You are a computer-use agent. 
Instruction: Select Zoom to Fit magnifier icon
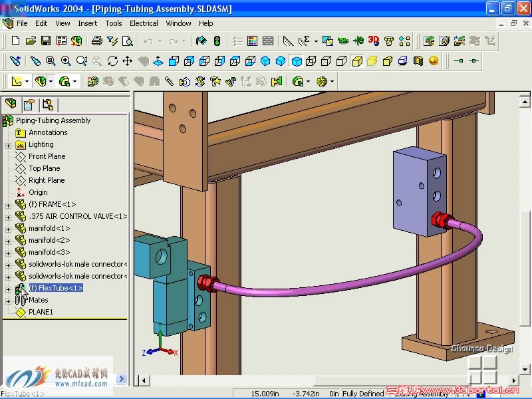pos(51,61)
